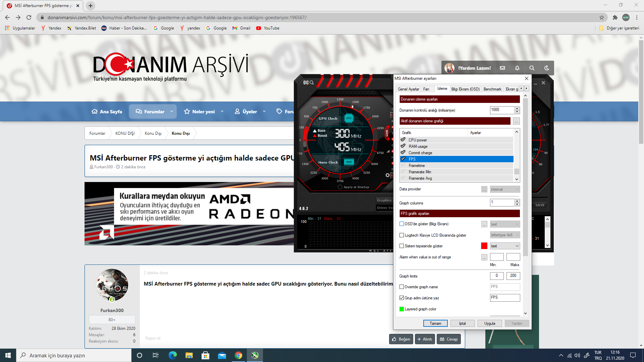644x362 pixels.
Task: Enable Logitech Klavye LCD Ekranında göster
Action: click(x=401, y=235)
